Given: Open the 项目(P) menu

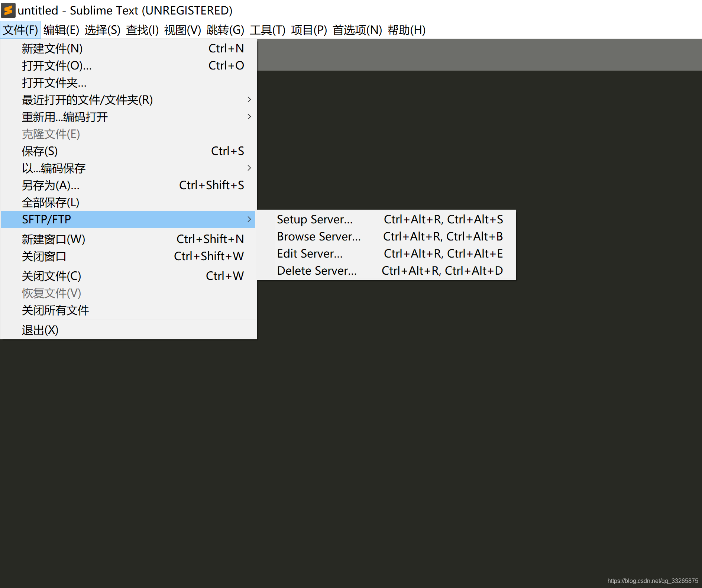Looking at the screenshot, I should tap(309, 30).
